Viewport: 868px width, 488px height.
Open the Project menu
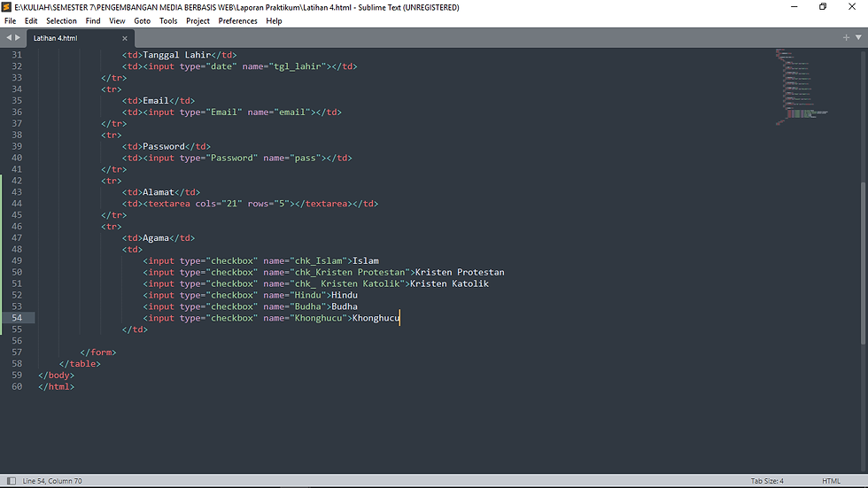(x=198, y=21)
